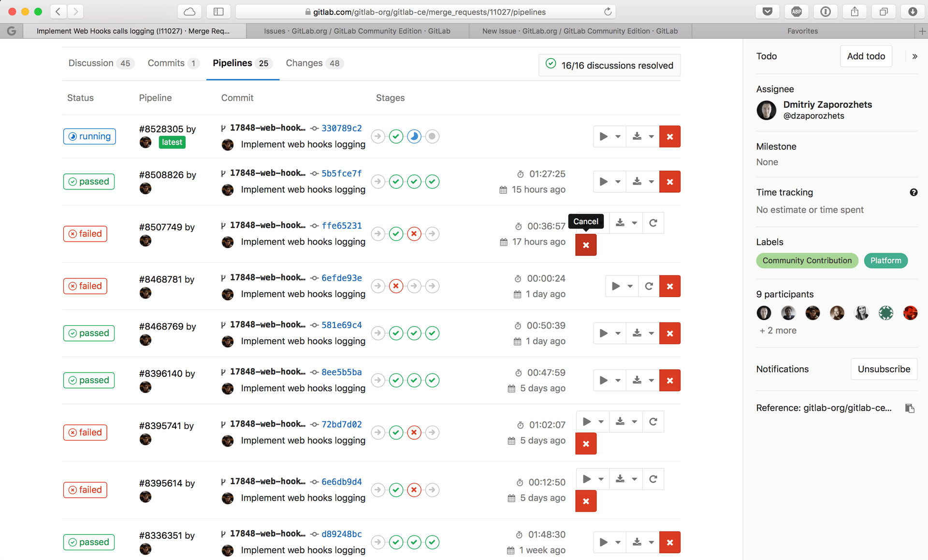Retry the failed pipeline #8468781
This screenshot has width=928, height=560.
648,286
